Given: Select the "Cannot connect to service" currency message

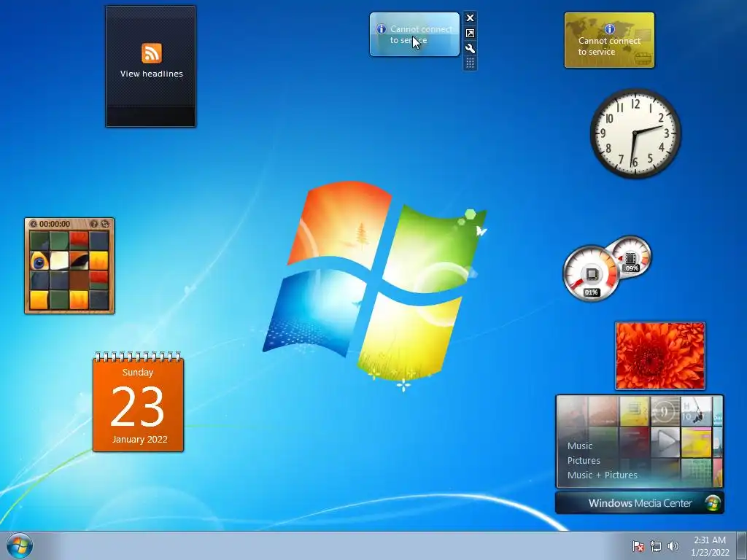Looking at the screenshot, I should pos(609,46).
